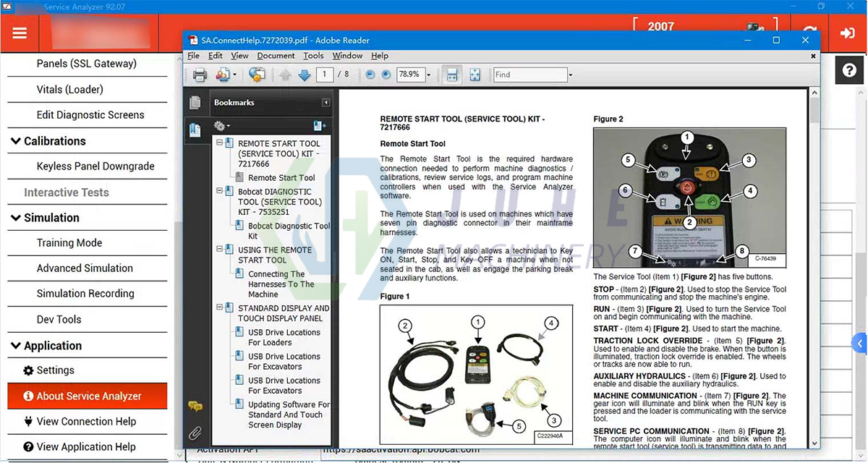This screenshot has width=868, height=463.
Task: Toggle the scrolling page display mode
Action: 451,75
